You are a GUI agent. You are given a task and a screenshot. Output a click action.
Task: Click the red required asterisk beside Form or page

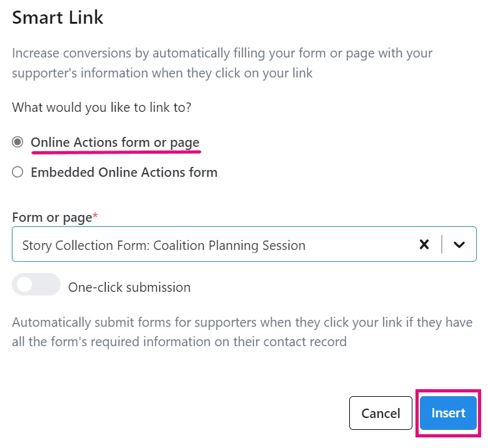[x=96, y=216]
